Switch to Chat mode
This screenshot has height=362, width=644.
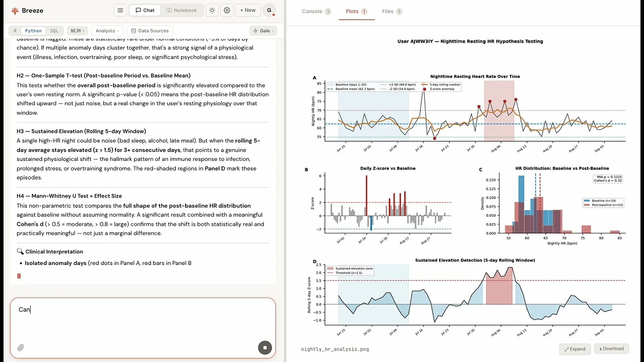point(145,10)
